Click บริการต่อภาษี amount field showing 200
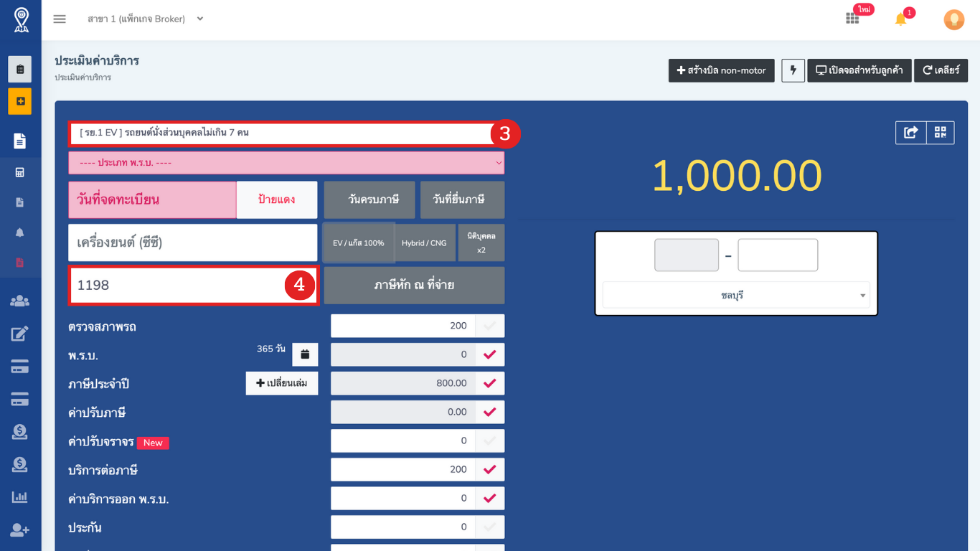 tap(403, 469)
